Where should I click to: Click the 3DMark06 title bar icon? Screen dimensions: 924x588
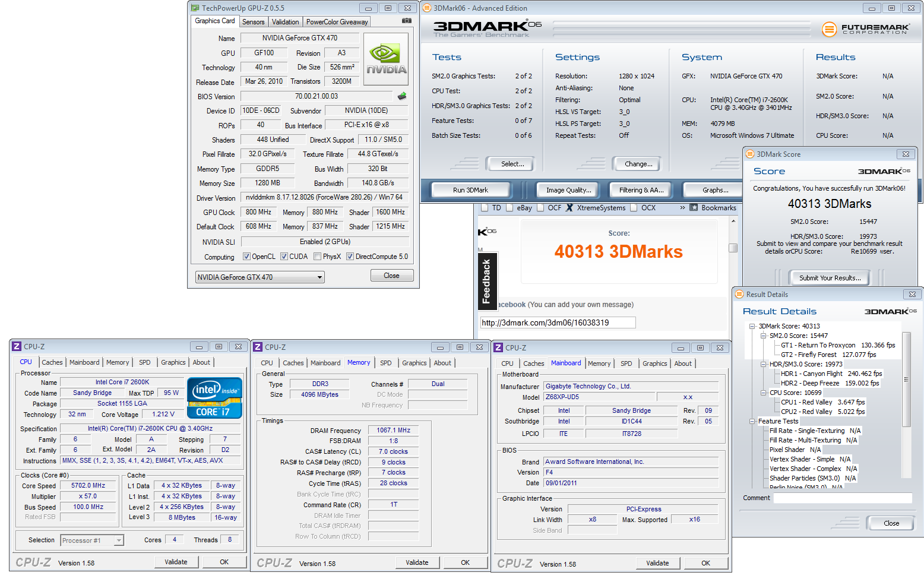pos(427,8)
